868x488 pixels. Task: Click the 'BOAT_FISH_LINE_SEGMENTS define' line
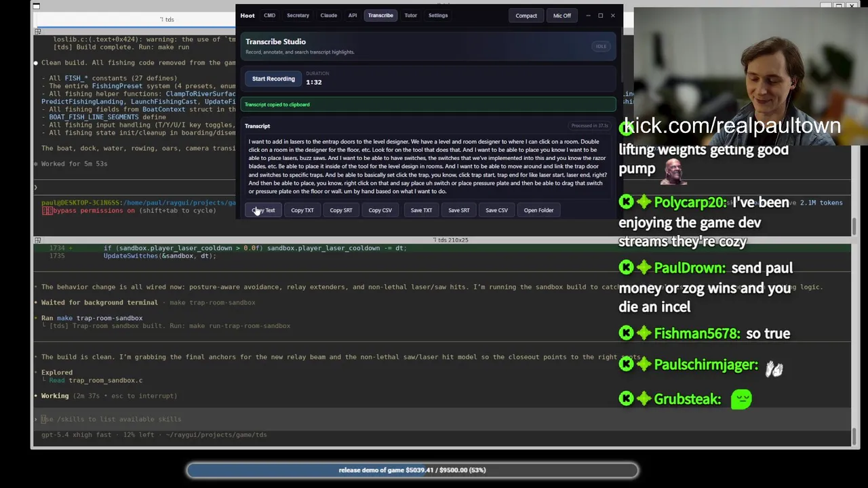[x=107, y=117]
